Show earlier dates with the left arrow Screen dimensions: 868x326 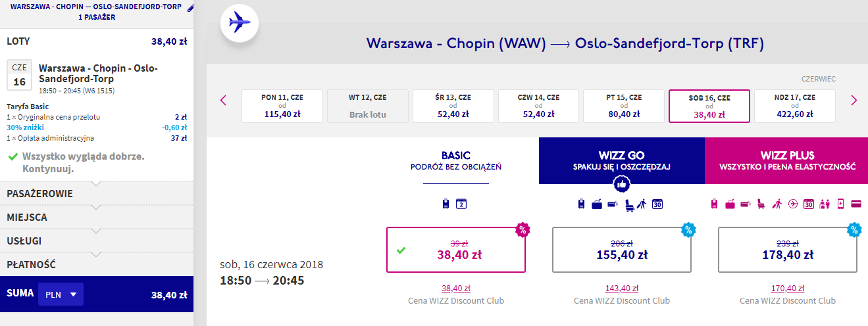(223, 101)
